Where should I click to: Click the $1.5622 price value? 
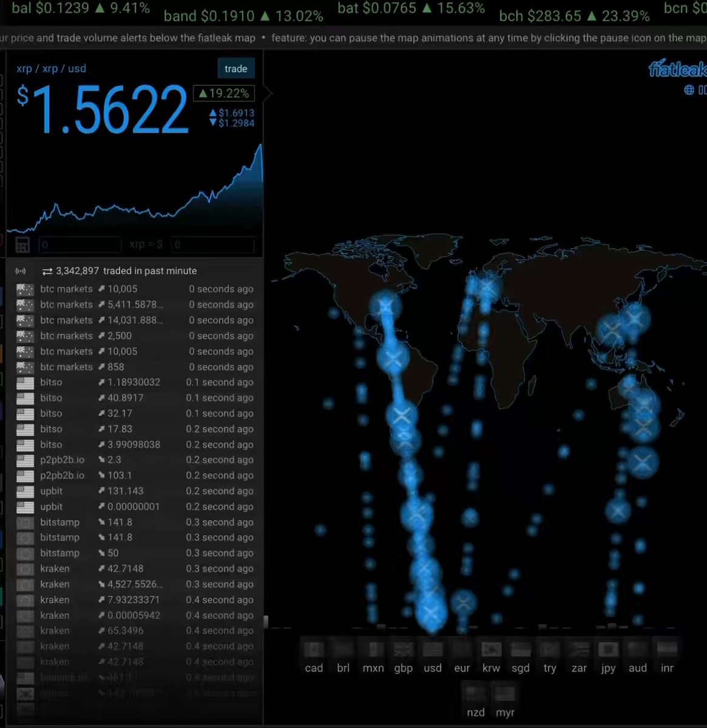(x=103, y=109)
